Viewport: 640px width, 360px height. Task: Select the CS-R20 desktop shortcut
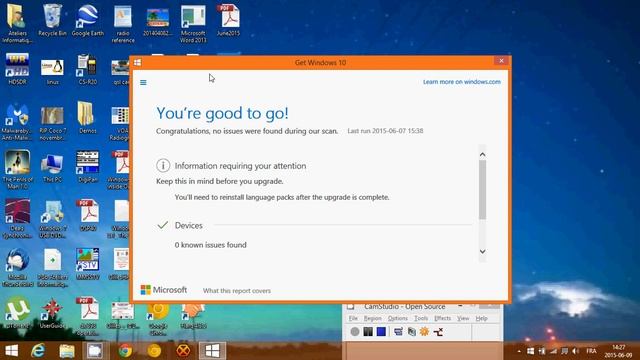[87, 69]
